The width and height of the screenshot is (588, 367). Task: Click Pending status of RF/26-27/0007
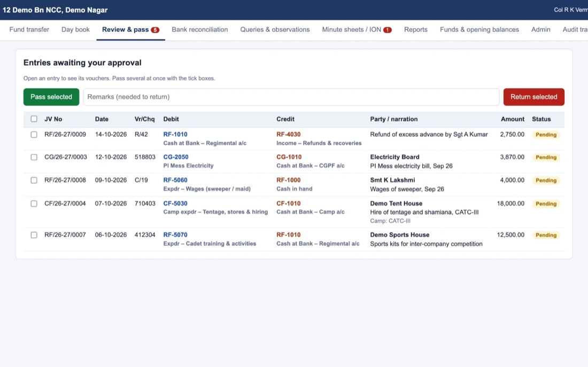(546, 235)
